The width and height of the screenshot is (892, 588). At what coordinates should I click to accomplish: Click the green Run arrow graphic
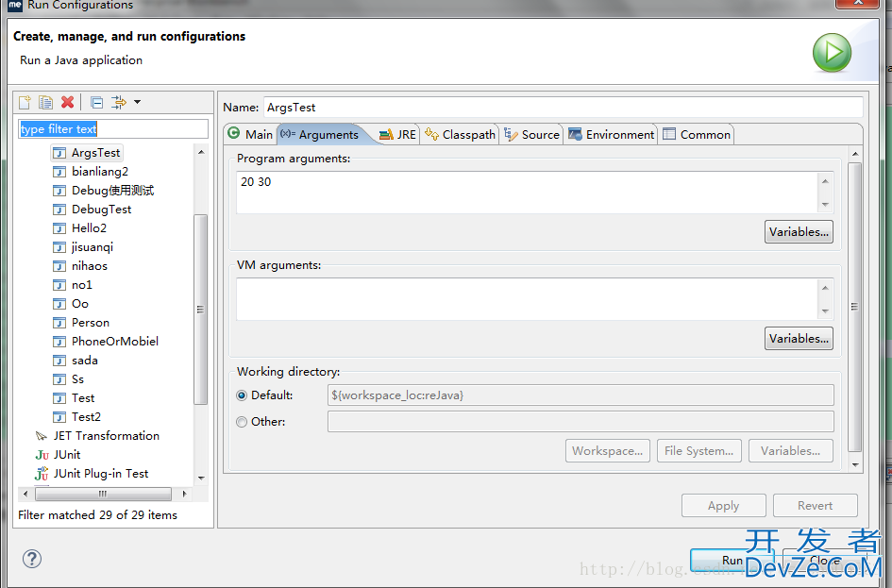pos(832,53)
